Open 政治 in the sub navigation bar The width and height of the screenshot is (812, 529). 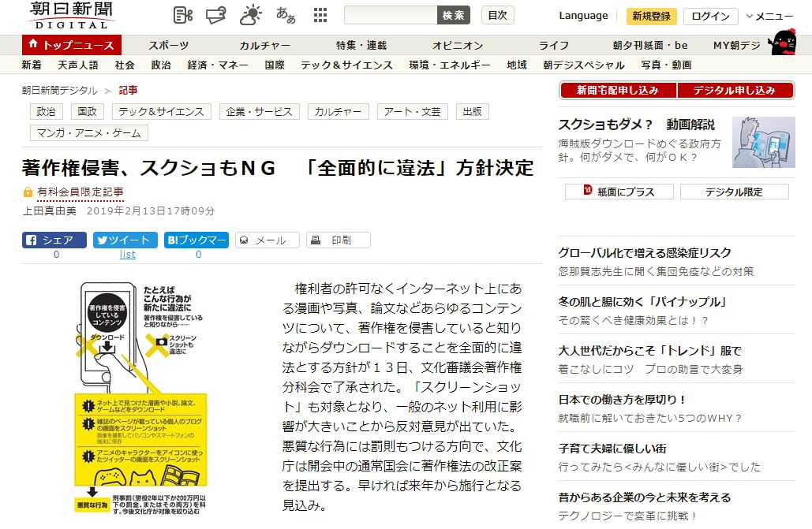coord(161,65)
